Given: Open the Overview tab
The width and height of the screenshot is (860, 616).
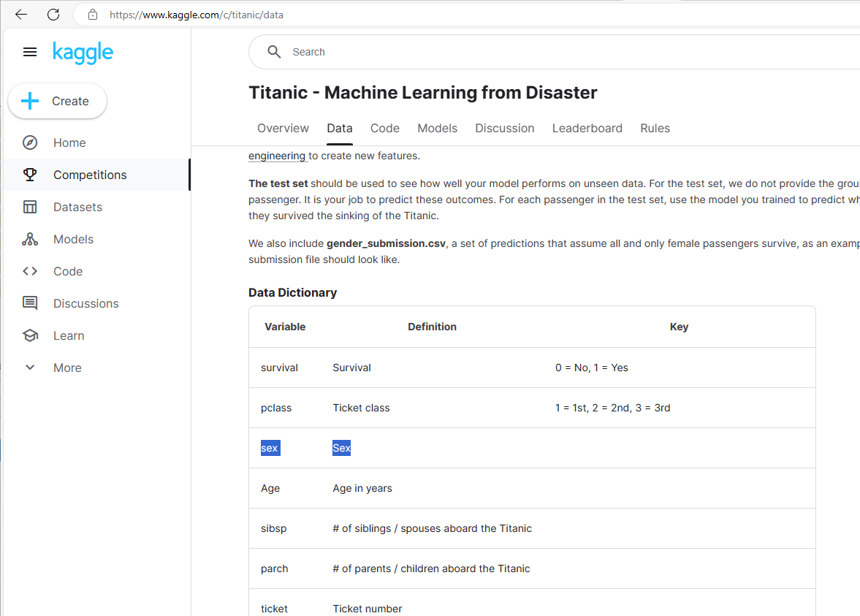Looking at the screenshot, I should [283, 129].
